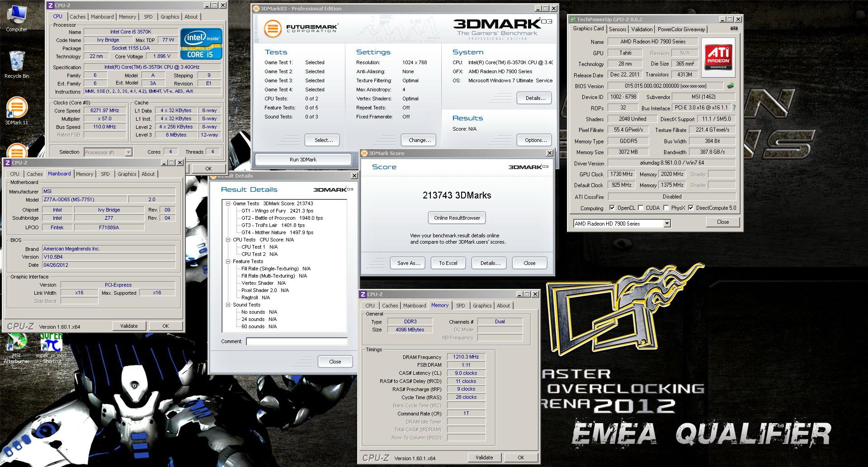This screenshot has width=868, height=467.
Task: Collapse the CPU Tests tree node
Action: [228, 240]
